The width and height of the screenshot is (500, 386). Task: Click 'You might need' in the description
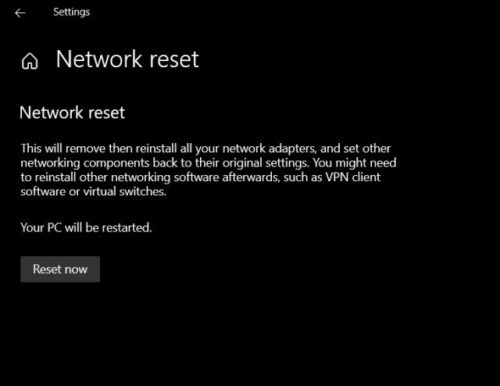click(355, 163)
